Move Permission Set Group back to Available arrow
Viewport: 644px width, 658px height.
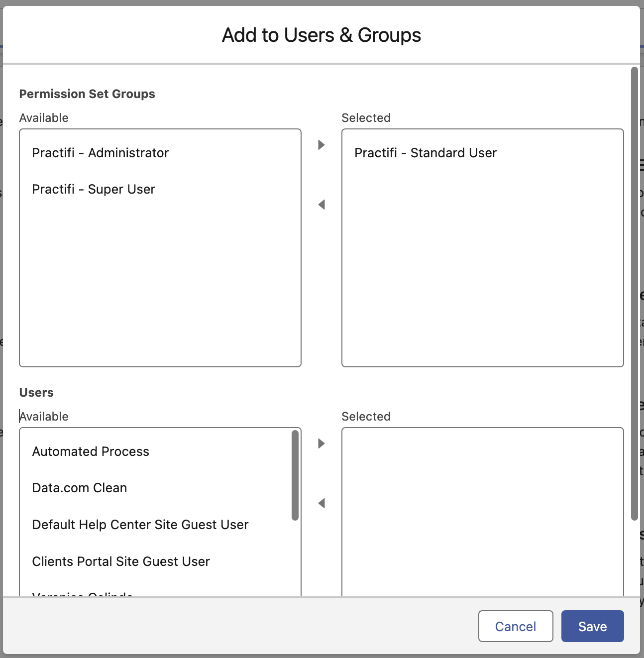coord(322,205)
